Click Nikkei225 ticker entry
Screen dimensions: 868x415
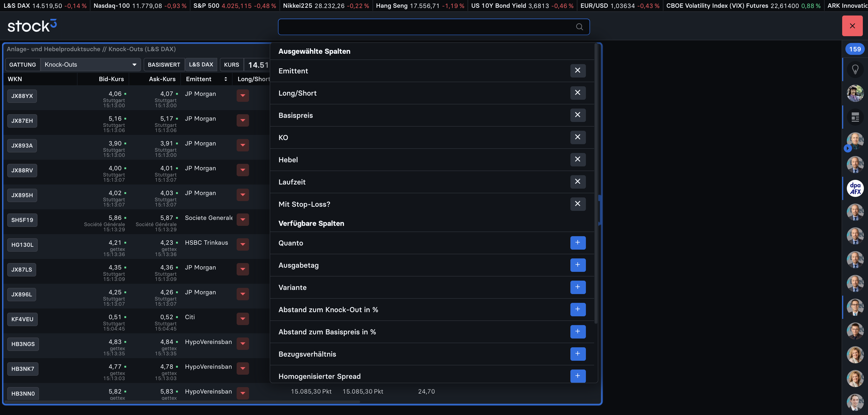pyautogui.click(x=326, y=6)
